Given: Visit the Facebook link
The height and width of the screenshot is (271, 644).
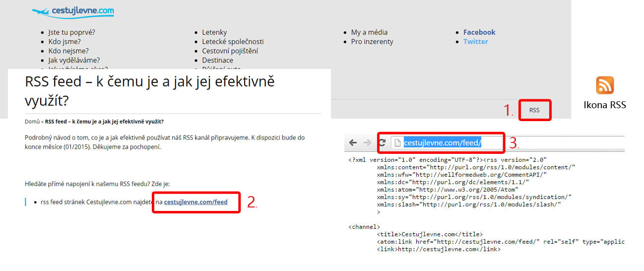Looking at the screenshot, I should pos(479,32).
